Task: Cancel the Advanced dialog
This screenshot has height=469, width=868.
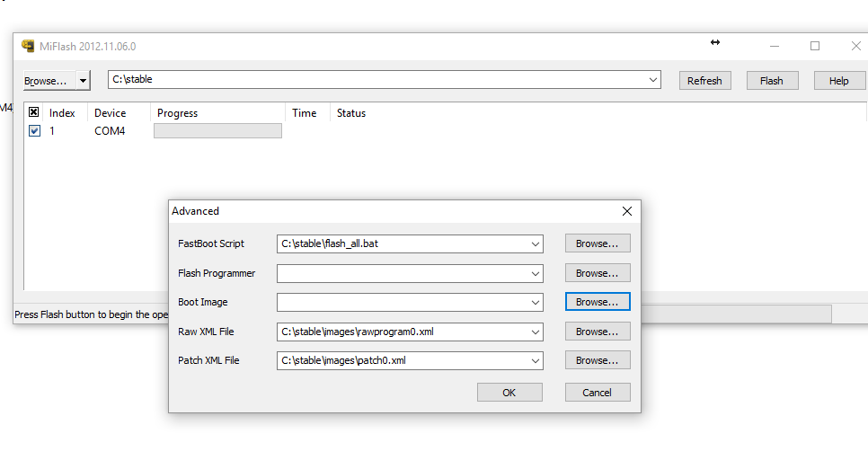Action: pos(598,393)
